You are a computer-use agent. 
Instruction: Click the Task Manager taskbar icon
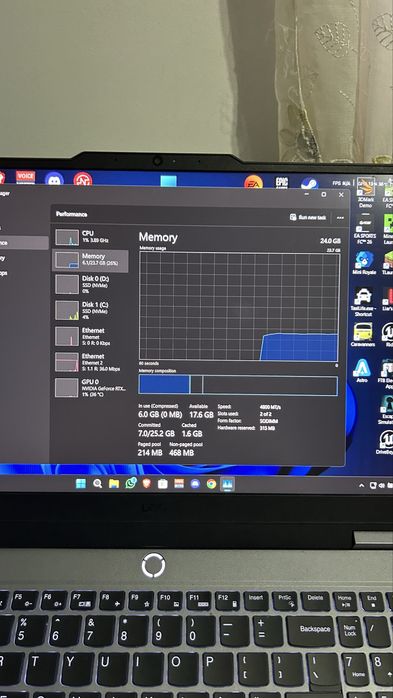tap(227, 484)
